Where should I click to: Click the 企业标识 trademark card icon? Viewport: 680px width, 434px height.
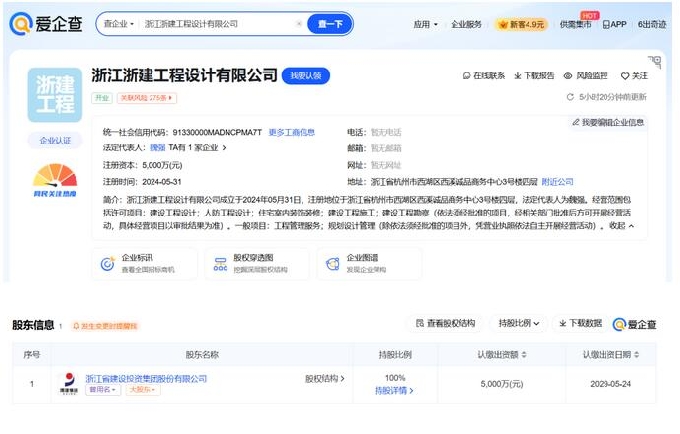coord(109,263)
